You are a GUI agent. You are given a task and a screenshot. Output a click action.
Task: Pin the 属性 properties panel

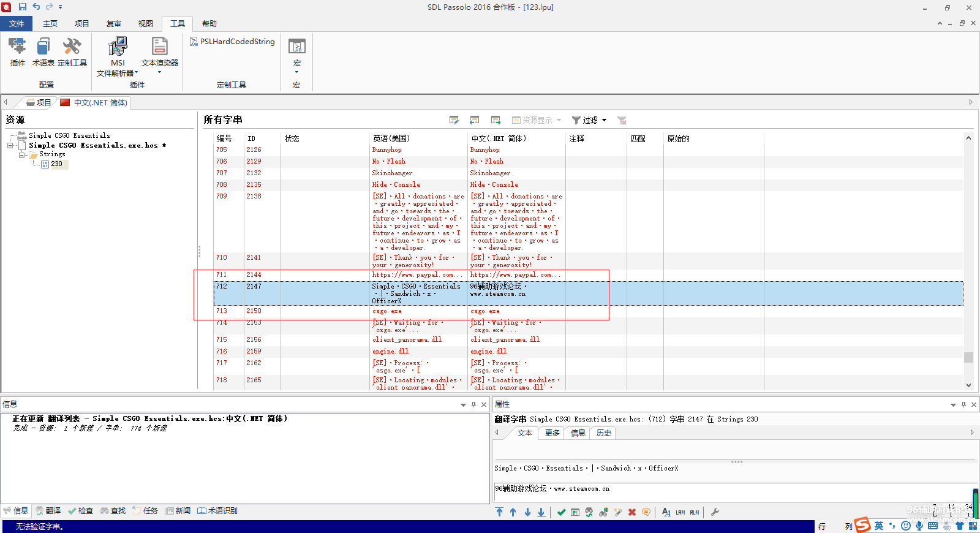[x=963, y=404]
